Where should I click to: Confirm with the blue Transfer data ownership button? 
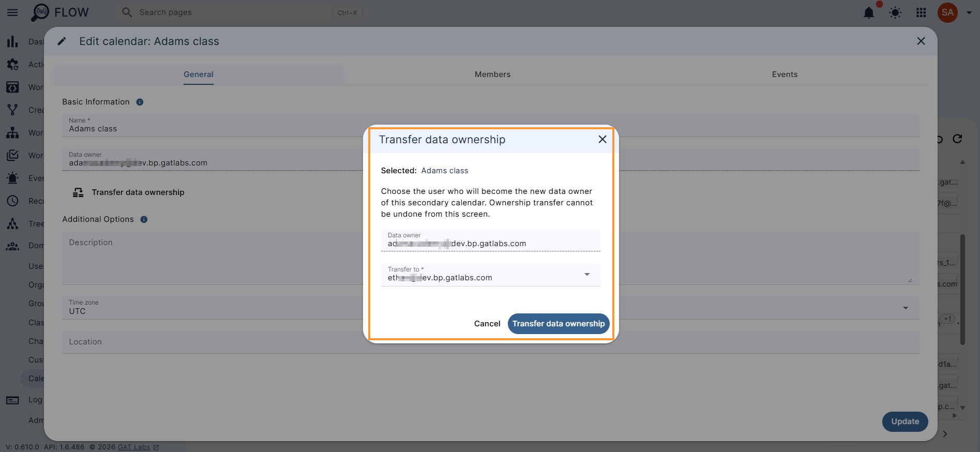(559, 324)
